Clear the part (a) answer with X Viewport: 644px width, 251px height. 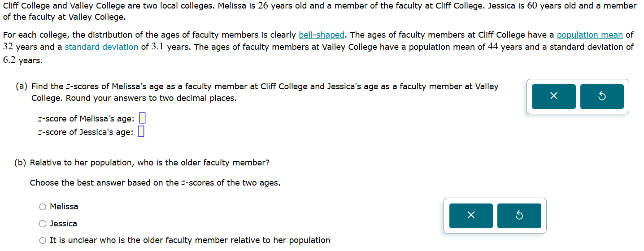(553, 96)
